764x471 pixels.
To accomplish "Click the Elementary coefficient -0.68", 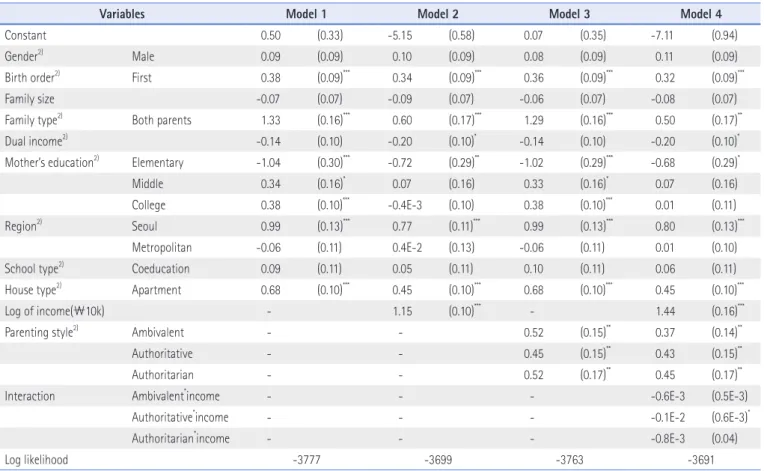I will 663,162.
